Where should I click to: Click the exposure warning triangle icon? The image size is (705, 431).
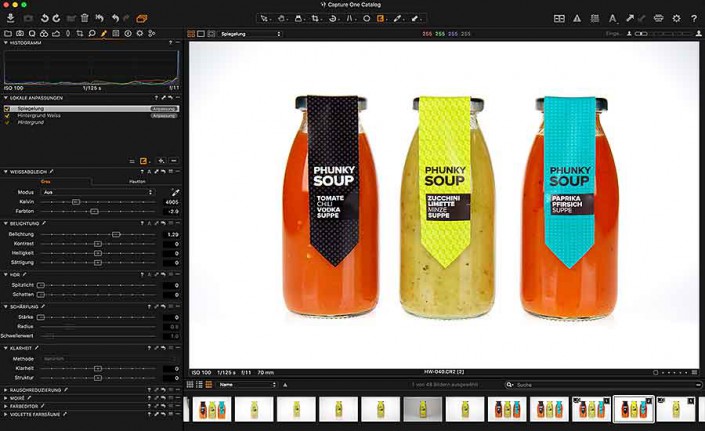tap(577, 18)
